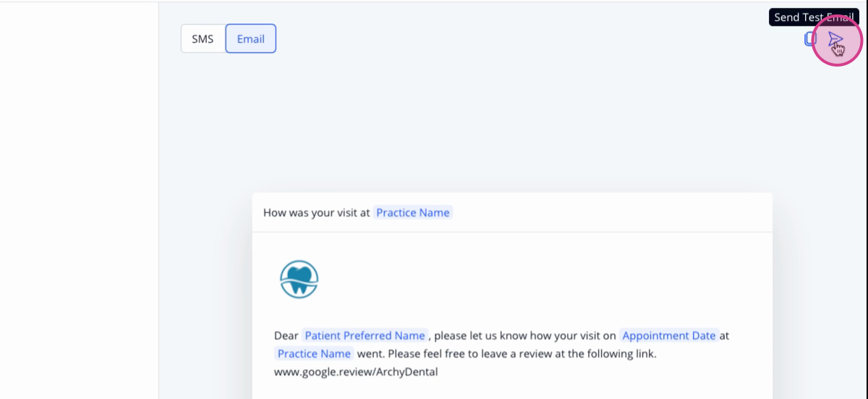868x399 pixels.
Task: Click the copy template icon
Action: [811, 39]
